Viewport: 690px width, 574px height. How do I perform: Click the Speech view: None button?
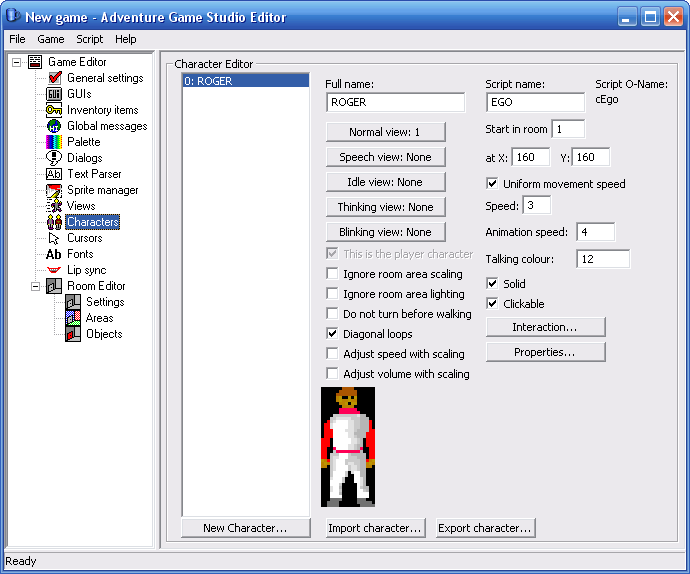coord(385,157)
